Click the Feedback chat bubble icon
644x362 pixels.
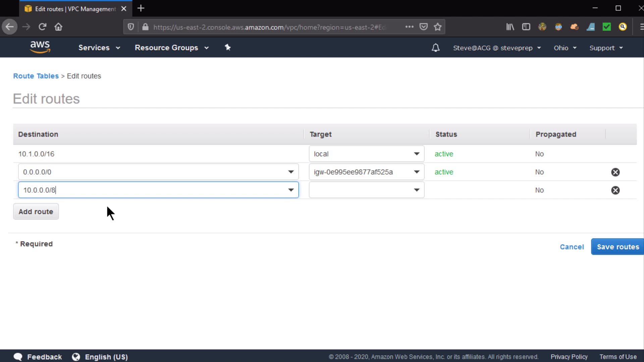click(18, 357)
